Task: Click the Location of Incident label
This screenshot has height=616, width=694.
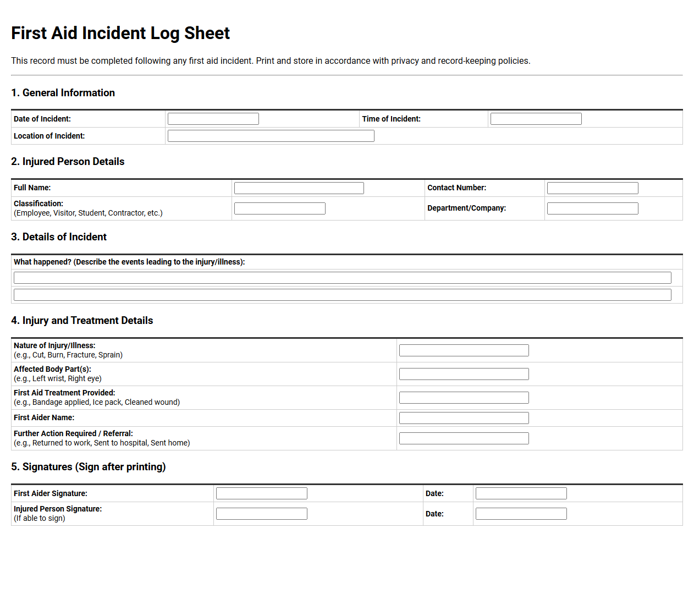Action: point(49,136)
